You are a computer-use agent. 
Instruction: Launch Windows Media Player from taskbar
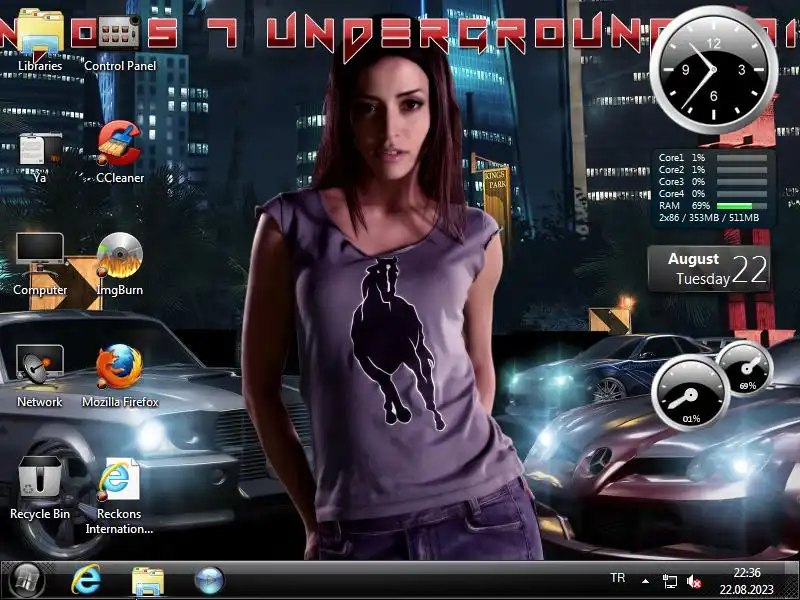pyautogui.click(x=209, y=581)
